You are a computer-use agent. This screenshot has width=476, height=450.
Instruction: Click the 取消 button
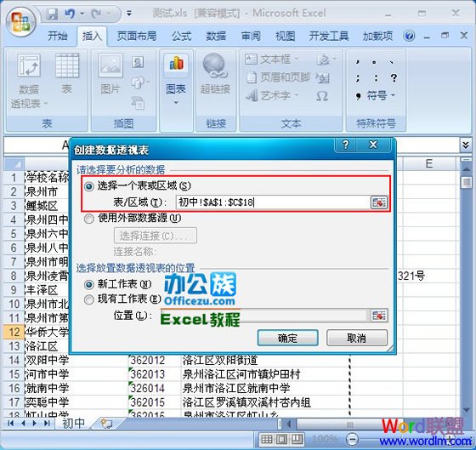(357, 338)
